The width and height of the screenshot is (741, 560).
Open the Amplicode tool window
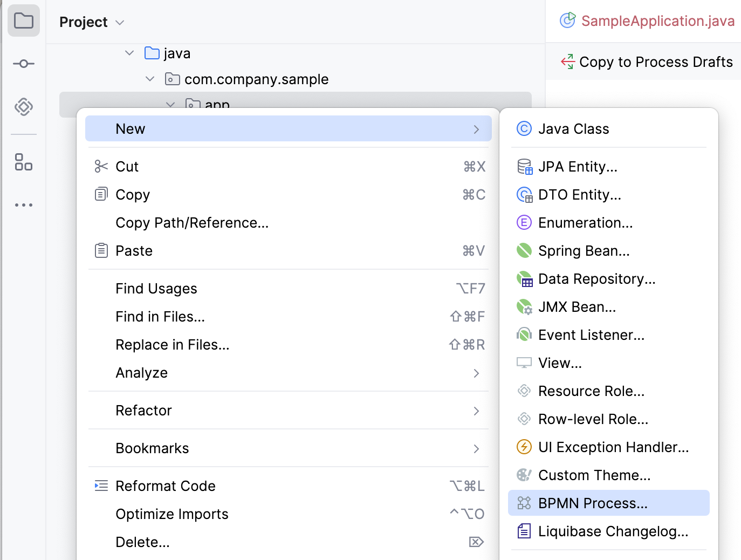pyautogui.click(x=23, y=107)
